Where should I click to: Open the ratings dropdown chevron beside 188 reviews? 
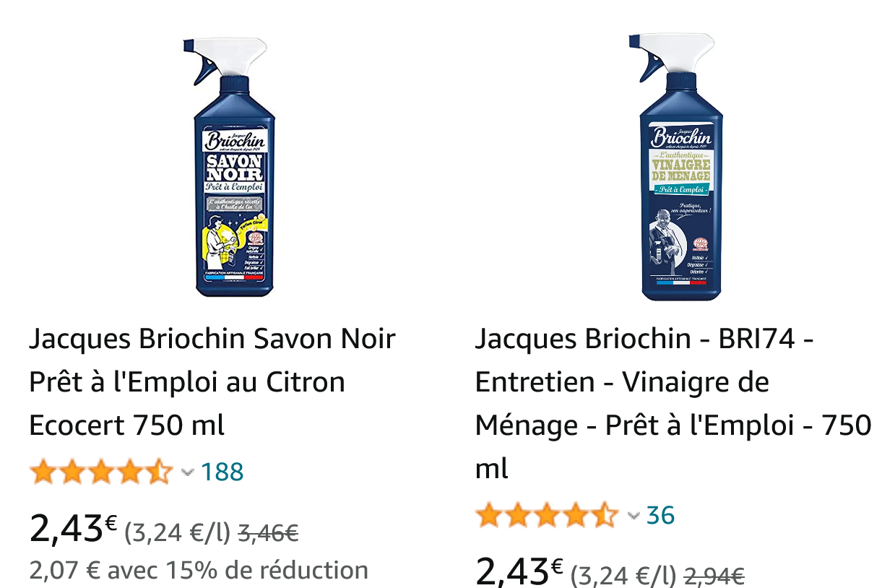click(188, 471)
